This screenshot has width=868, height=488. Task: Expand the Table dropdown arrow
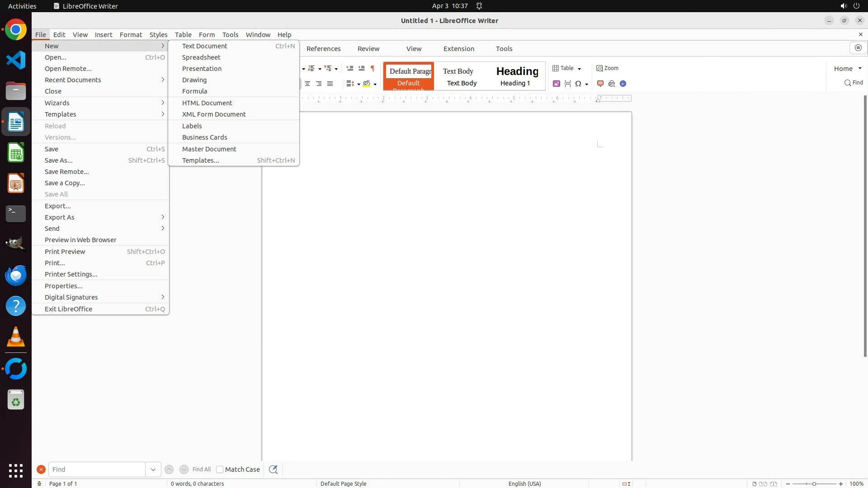pyautogui.click(x=580, y=69)
